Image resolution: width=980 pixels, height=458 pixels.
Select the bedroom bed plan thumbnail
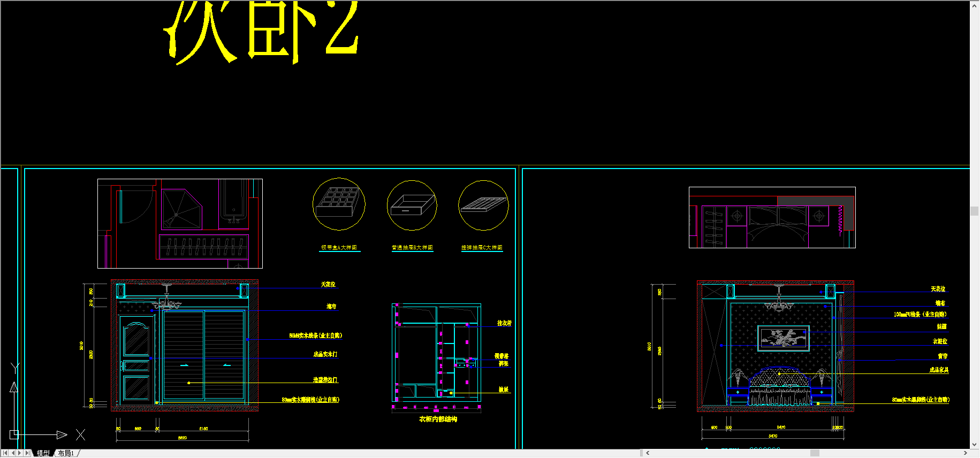(x=772, y=218)
